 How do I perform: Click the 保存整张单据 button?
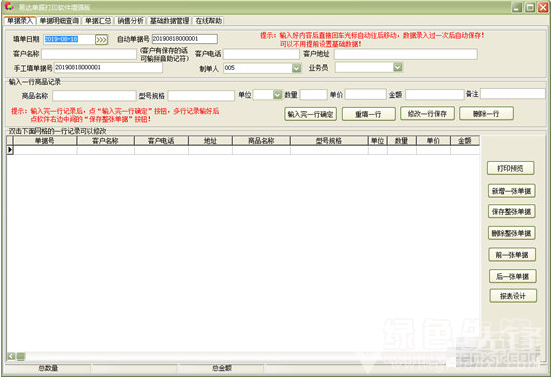pyautogui.click(x=512, y=212)
